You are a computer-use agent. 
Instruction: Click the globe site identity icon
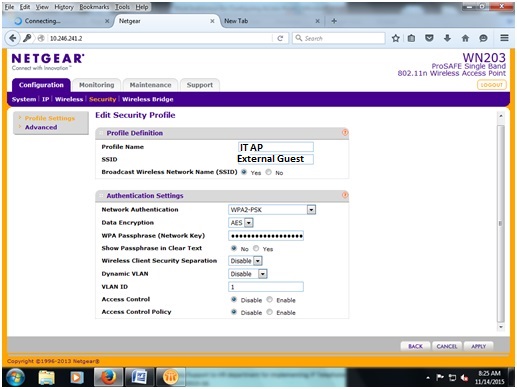[x=41, y=38]
